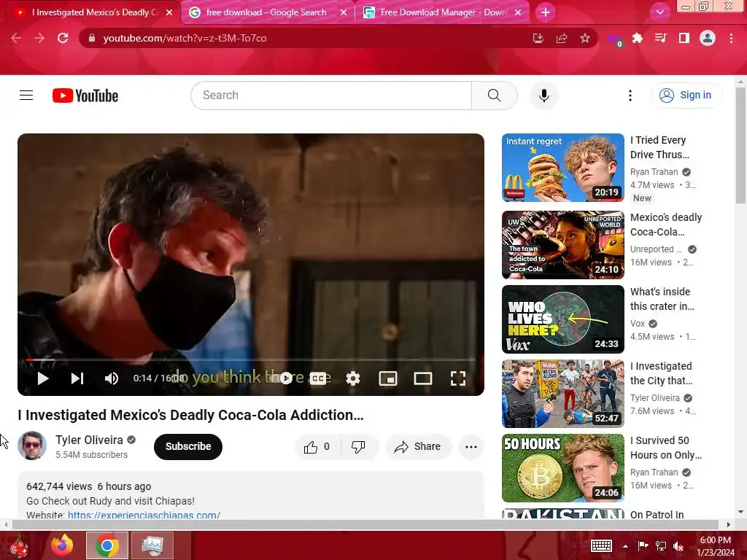Focus the YouTube search field
The image size is (747, 560).
pyautogui.click(x=331, y=96)
